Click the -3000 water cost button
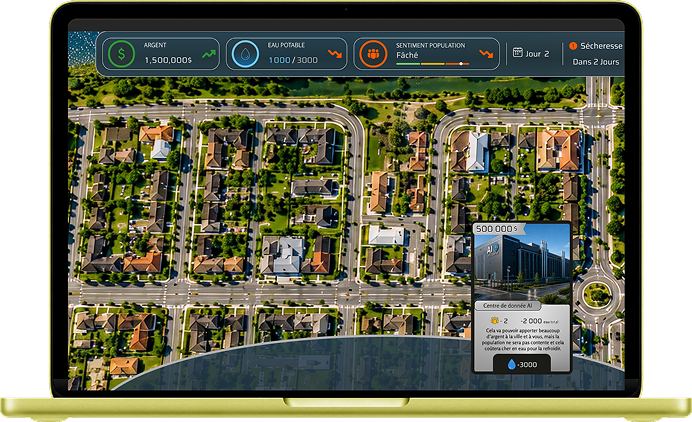This screenshot has height=422, width=692. click(522, 364)
